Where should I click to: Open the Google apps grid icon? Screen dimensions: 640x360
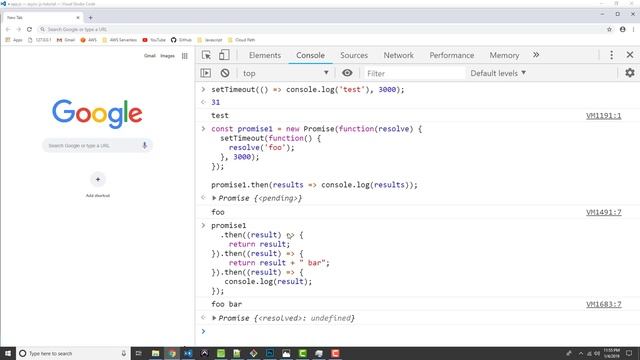click(185, 56)
